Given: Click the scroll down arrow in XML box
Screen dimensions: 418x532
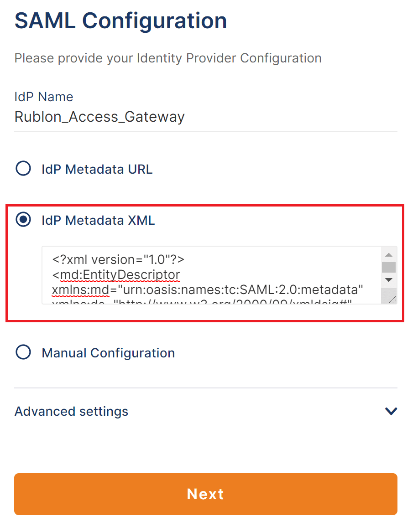Looking at the screenshot, I should coord(389,279).
